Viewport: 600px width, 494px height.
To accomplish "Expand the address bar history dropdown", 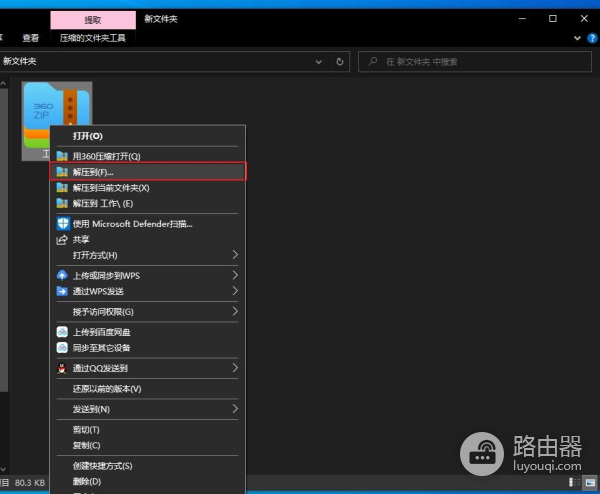I will pyautogui.click(x=320, y=61).
